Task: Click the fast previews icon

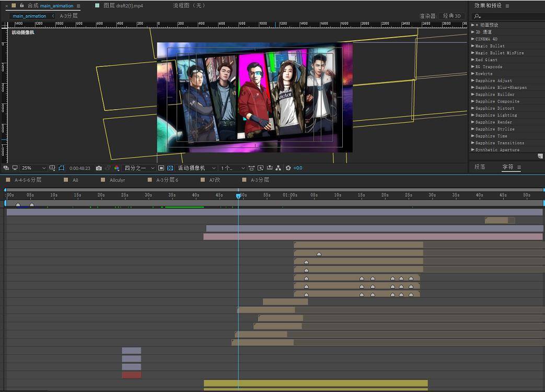Action: pyautogui.click(x=260, y=168)
